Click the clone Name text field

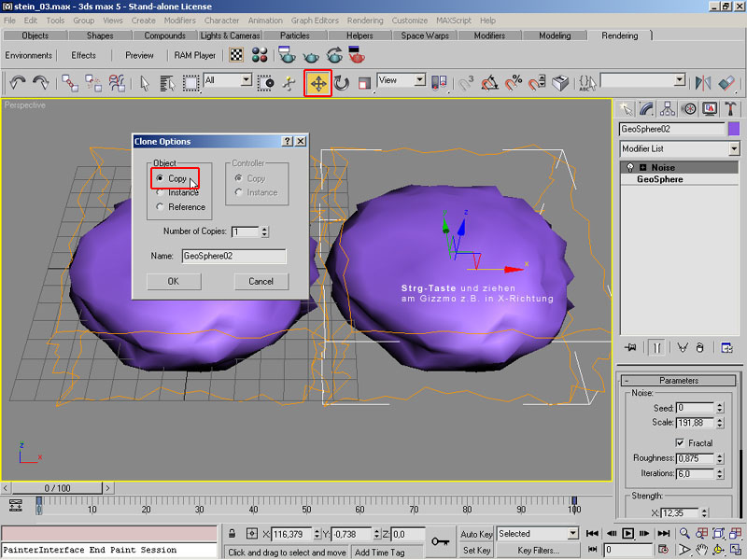click(x=233, y=255)
